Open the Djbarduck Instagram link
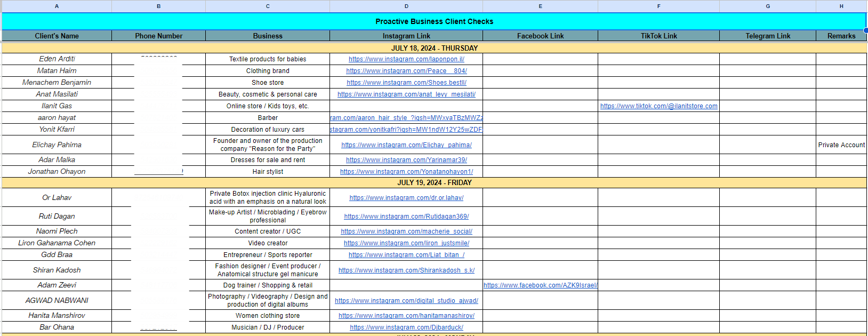The image size is (868, 336). (406, 327)
